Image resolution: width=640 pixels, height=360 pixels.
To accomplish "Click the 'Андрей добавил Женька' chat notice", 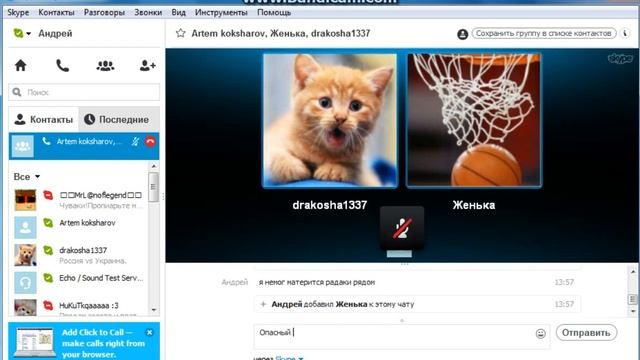I will coord(417,304).
